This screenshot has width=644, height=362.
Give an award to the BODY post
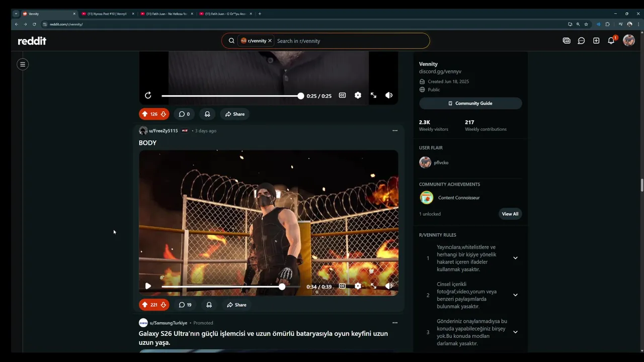click(x=209, y=305)
